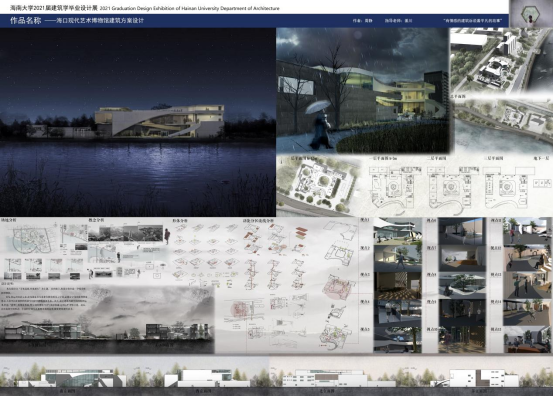Click the hexagonal logo photo at top right
This screenshot has height=397, width=554.
[x=531, y=13]
